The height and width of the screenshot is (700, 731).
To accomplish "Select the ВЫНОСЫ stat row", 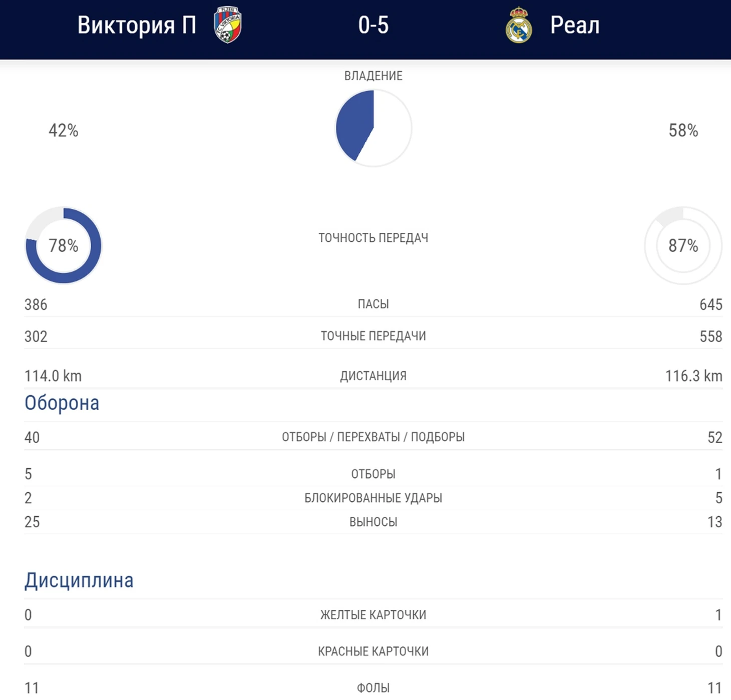I will click(x=374, y=522).
